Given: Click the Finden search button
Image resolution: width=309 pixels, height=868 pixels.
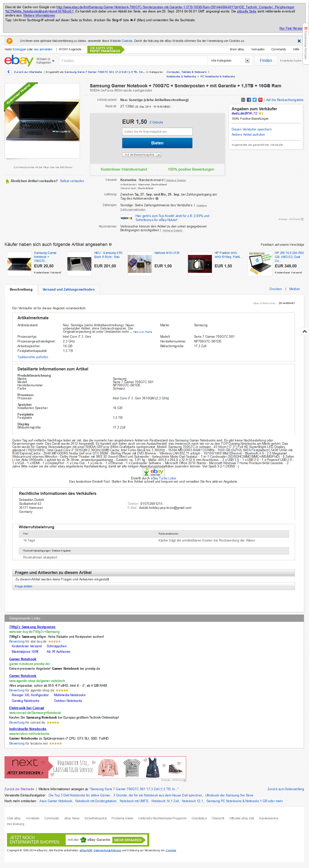Looking at the screenshot, I should [266, 61].
